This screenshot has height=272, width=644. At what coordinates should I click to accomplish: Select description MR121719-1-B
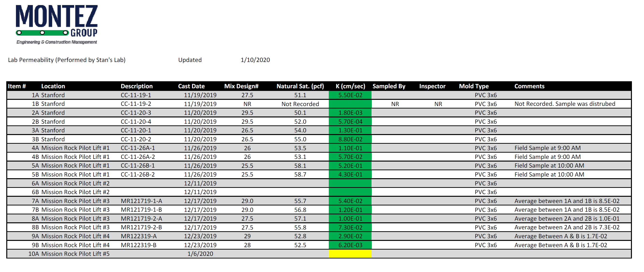click(142, 210)
